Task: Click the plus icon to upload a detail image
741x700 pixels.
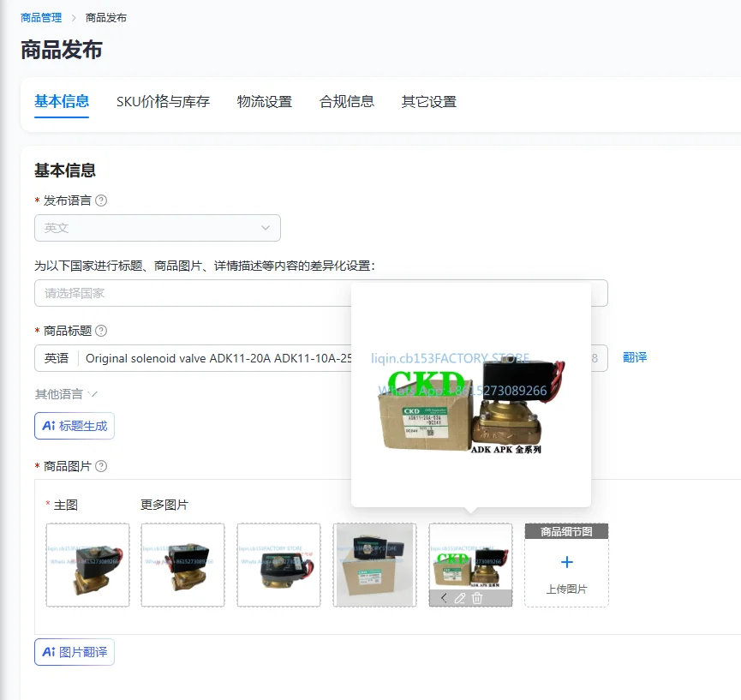Action: [566, 562]
